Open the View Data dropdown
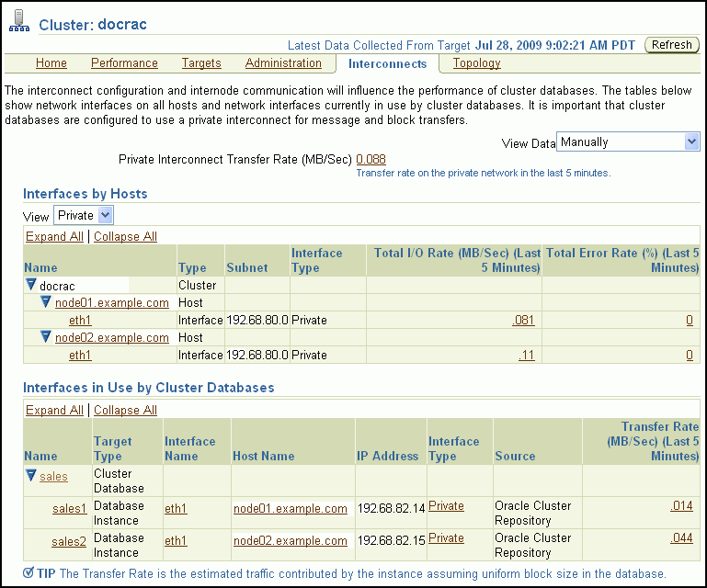Screen dimensions: 707x588 (x=629, y=142)
